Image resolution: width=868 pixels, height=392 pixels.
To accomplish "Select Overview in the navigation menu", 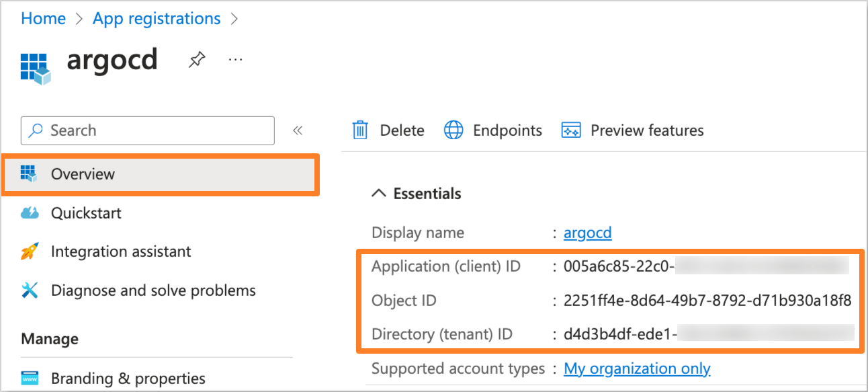I will click(83, 173).
